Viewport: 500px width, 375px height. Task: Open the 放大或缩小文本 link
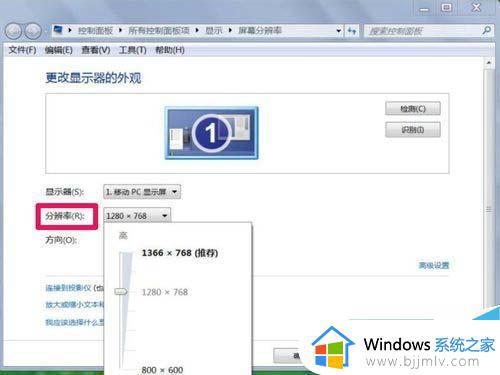pyautogui.click(x=75, y=305)
